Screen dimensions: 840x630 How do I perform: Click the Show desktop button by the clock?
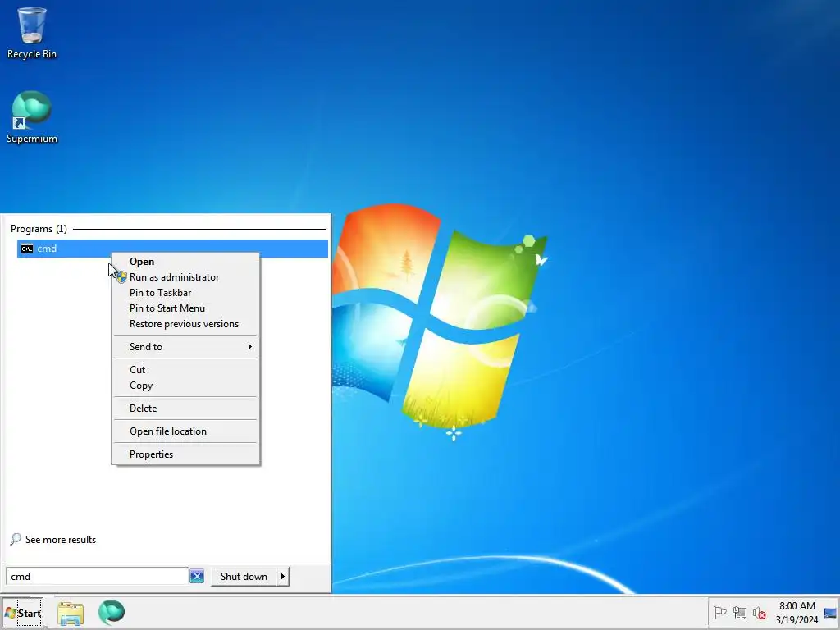point(830,613)
